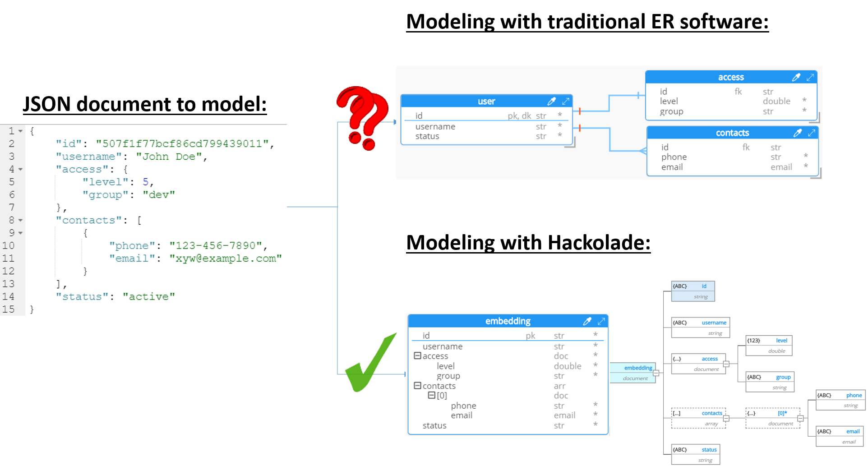This screenshot has height=466, width=868.
Task: Click the color picker icon on embedding entity
Action: click(587, 321)
